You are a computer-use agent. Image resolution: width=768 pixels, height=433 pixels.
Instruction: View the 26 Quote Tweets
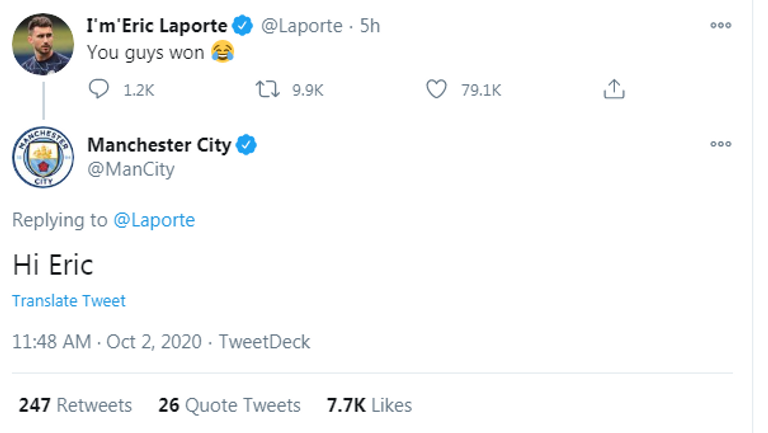(229, 405)
